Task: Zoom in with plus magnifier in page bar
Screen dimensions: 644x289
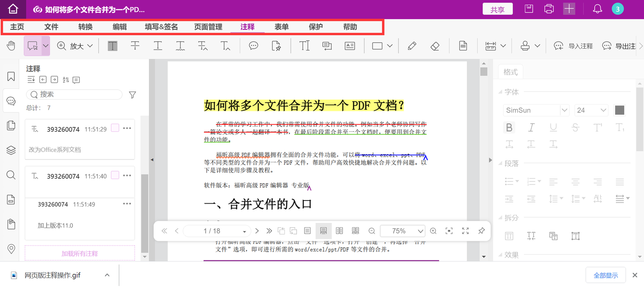Action: [x=433, y=231]
